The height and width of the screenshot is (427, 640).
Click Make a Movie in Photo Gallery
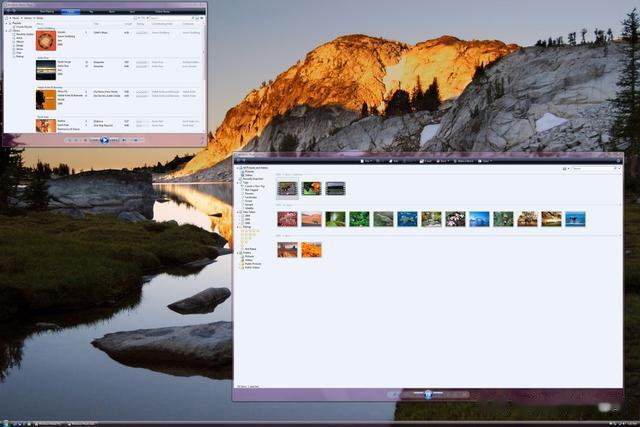(464, 161)
